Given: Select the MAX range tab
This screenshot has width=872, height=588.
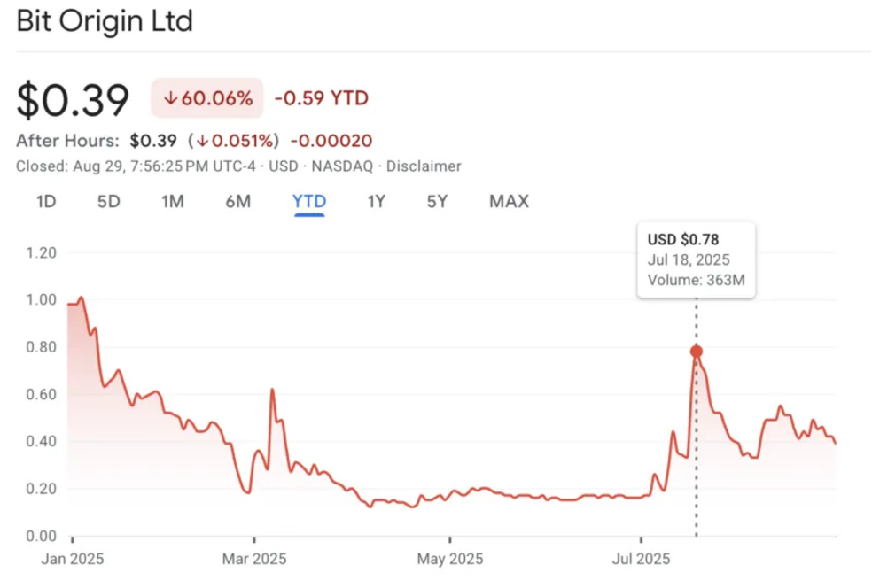Looking at the screenshot, I should click(x=509, y=201).
